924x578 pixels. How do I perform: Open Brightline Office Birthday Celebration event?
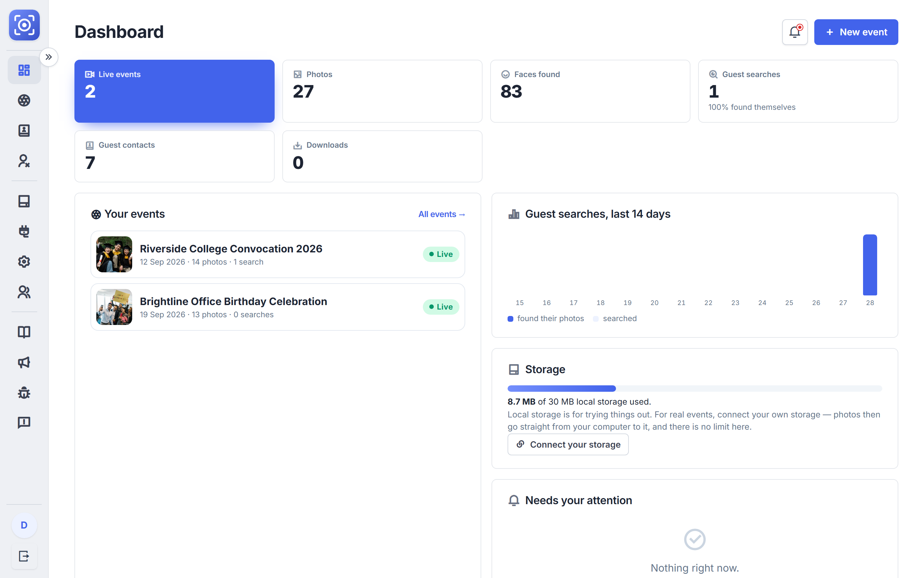pos(278,307)
